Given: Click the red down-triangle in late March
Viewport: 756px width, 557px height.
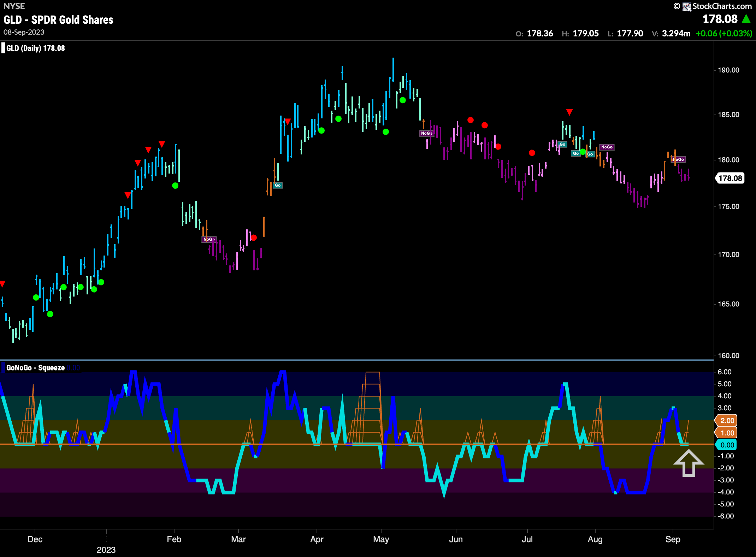Looking at the screenshot, I should 288,122.
